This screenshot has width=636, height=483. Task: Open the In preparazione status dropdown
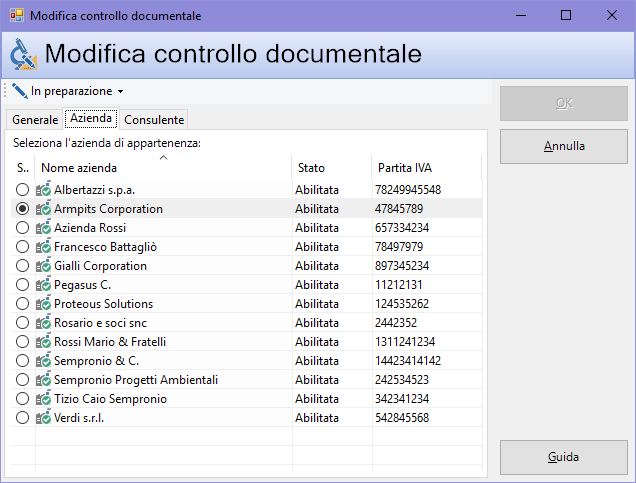pos(68,91)
